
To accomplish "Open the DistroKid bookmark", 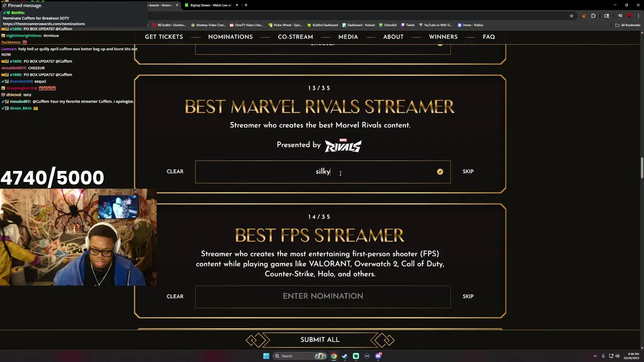I will coord(388,25).
